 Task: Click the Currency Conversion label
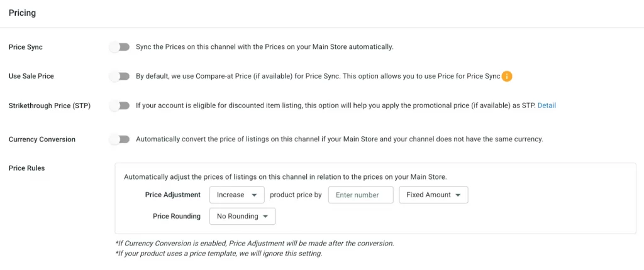42,139
